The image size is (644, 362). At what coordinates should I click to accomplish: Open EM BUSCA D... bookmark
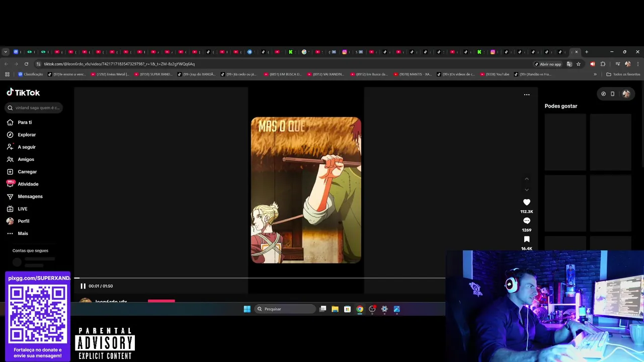282,74
